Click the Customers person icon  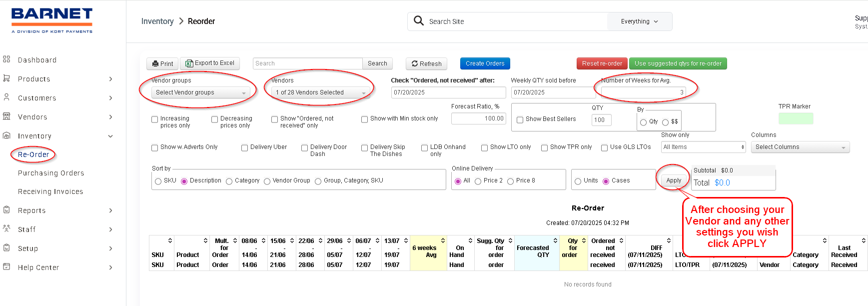click(x=6, y=97)
